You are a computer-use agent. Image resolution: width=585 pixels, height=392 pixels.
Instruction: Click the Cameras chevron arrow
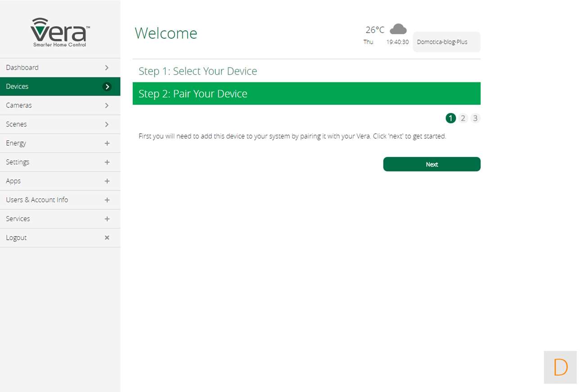(x=107, y=105)
